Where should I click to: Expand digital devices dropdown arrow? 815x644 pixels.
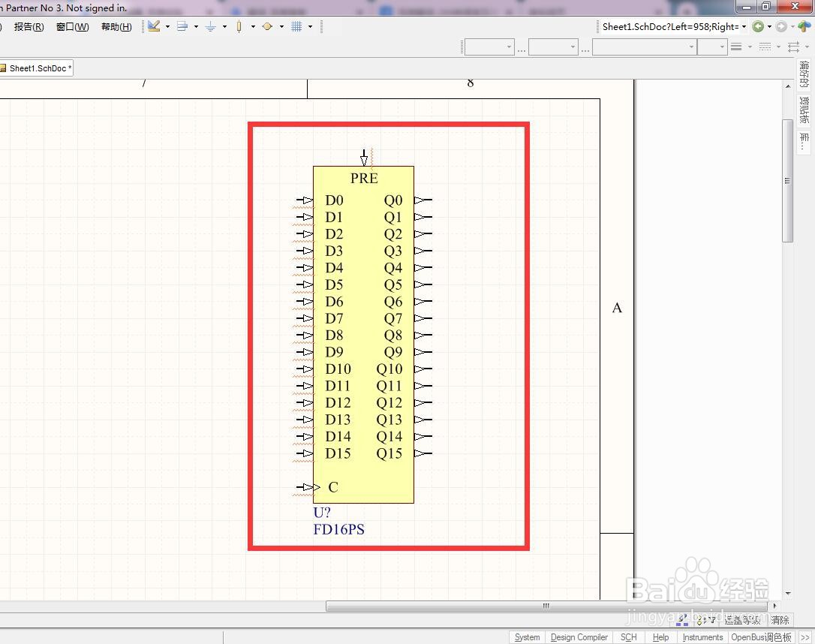[x=253, y=26]
